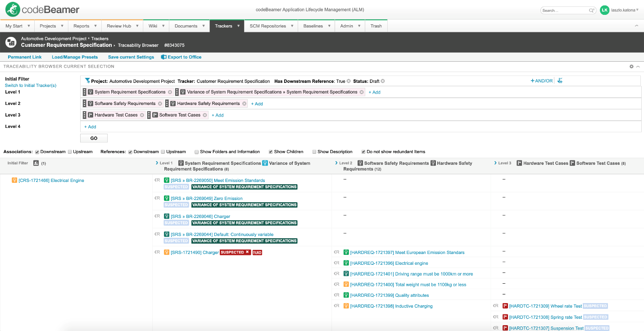Open HARDREQ-1721398 Inductive Charging item
The image size is (644, 331).
coord(391,306)
